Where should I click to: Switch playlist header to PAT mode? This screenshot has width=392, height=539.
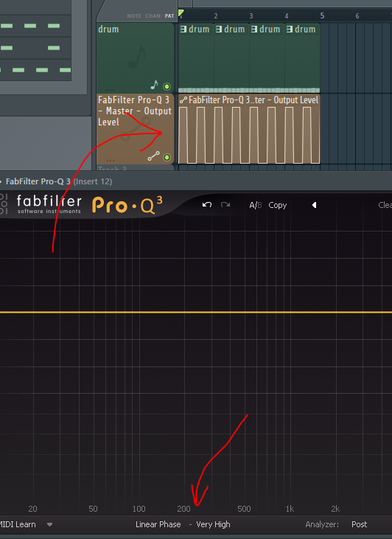coord(169,15)
